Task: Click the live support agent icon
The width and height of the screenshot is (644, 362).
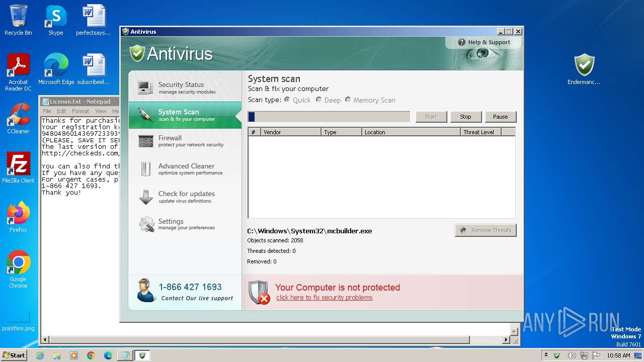Action: (x=145, y=290)
